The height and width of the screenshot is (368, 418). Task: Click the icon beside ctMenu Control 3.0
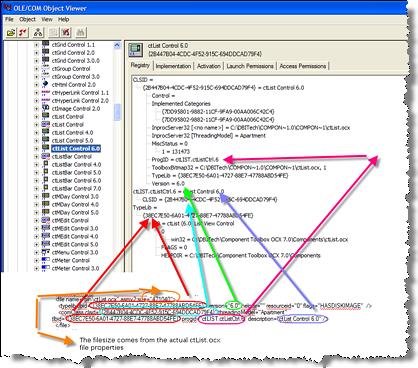pyautogui.click(x=46, y=253)
